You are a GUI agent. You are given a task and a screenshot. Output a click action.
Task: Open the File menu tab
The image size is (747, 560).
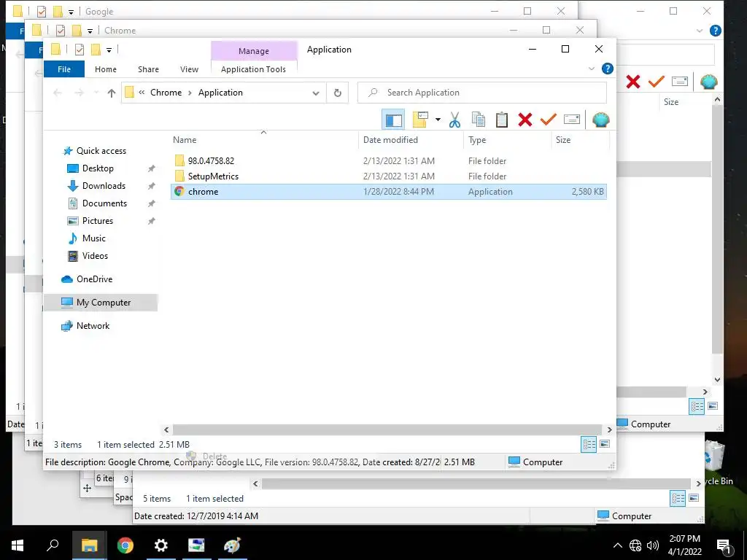point(64,69)
